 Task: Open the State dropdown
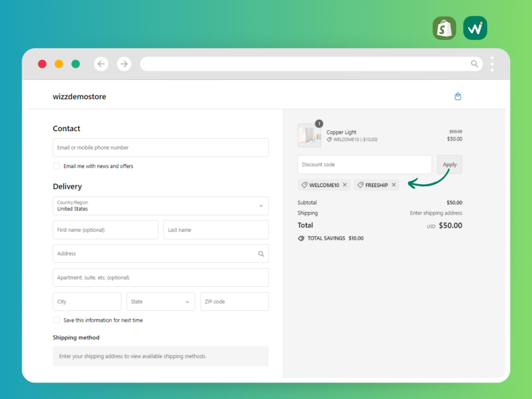click(x=161, y=302)
